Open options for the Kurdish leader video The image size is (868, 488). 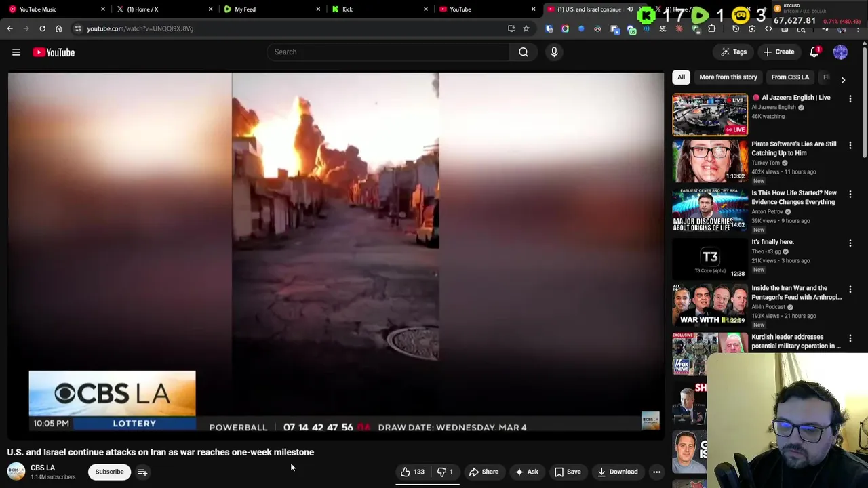[x=850, y=339]
